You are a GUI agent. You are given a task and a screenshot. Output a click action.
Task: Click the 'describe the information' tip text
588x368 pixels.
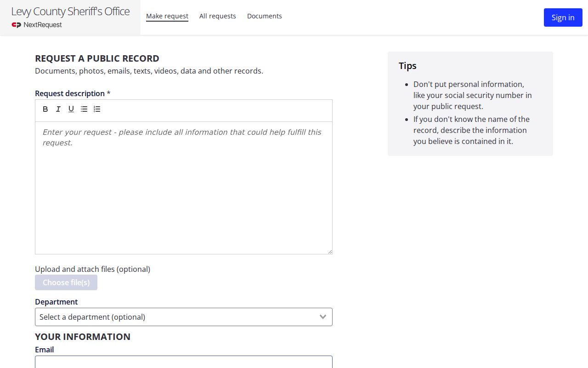coord(472,130)
